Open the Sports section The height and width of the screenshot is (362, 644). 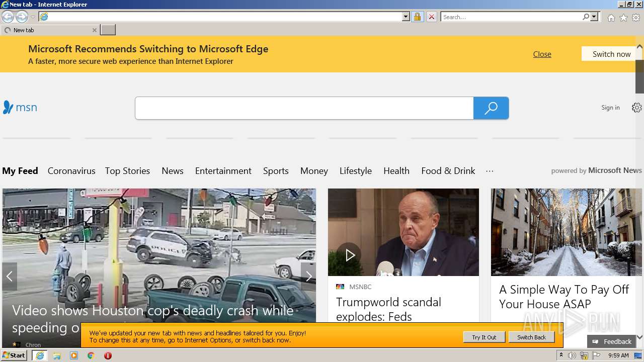coord(276,171)
